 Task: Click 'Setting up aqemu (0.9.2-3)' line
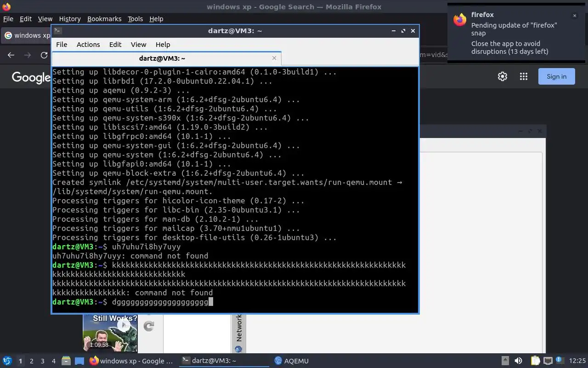click(121, 90)
